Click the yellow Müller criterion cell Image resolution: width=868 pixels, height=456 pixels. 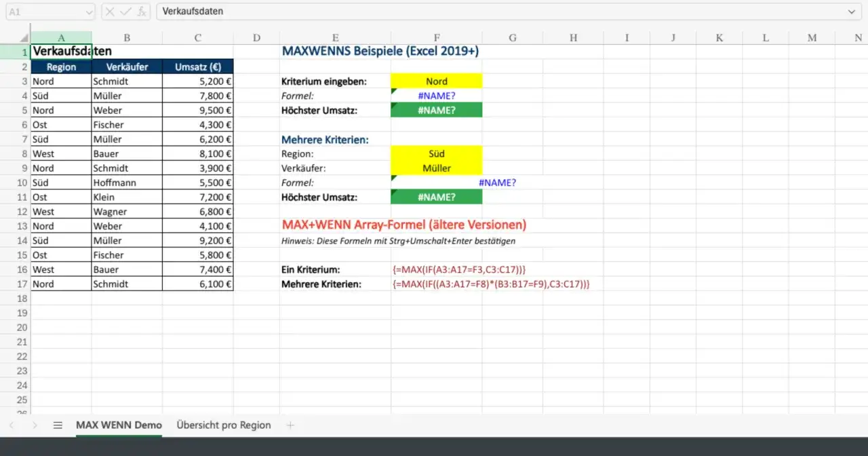pyautogui.click(x=437, y=168)
